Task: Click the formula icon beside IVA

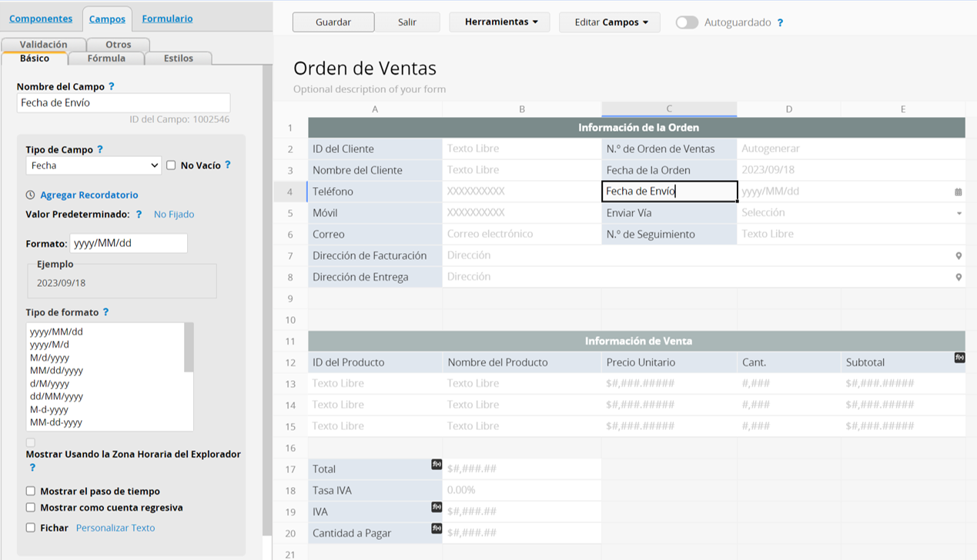Action: click(x=436, y=506)
